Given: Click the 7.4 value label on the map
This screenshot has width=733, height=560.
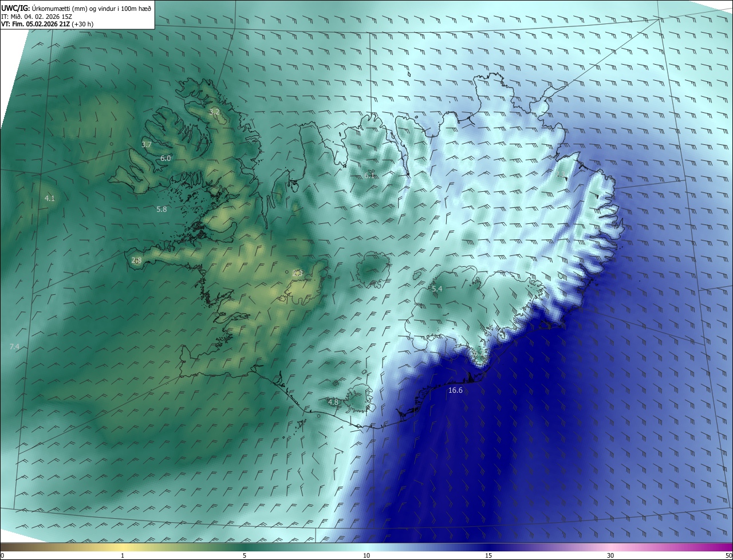Looking at the screenshot, I should click(14, 347).
